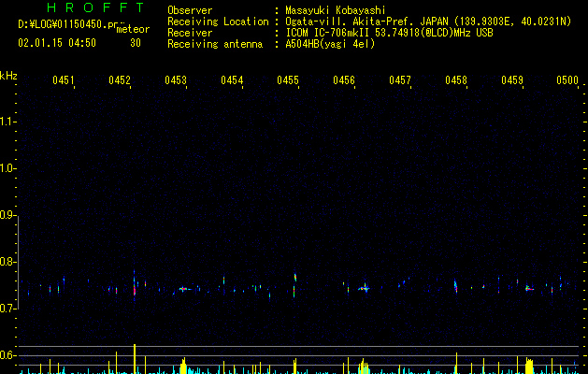Click the 1.1 kHz axis label
This screenshot has width=588, height=374.
click(x=7, y=122)
